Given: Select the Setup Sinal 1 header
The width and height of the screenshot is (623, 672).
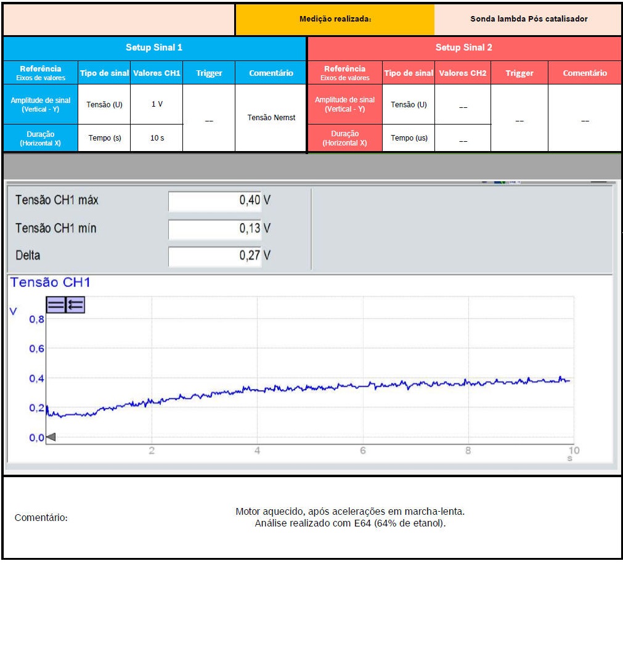Looking at the screenshot, I should click(x=154, y=47).
